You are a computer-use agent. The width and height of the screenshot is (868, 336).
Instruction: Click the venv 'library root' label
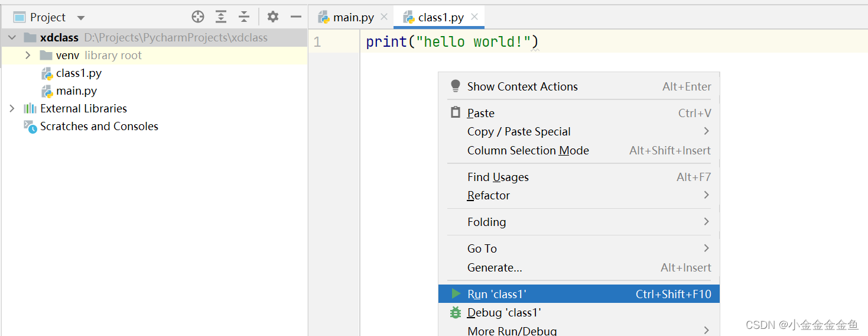pos(113,56)
